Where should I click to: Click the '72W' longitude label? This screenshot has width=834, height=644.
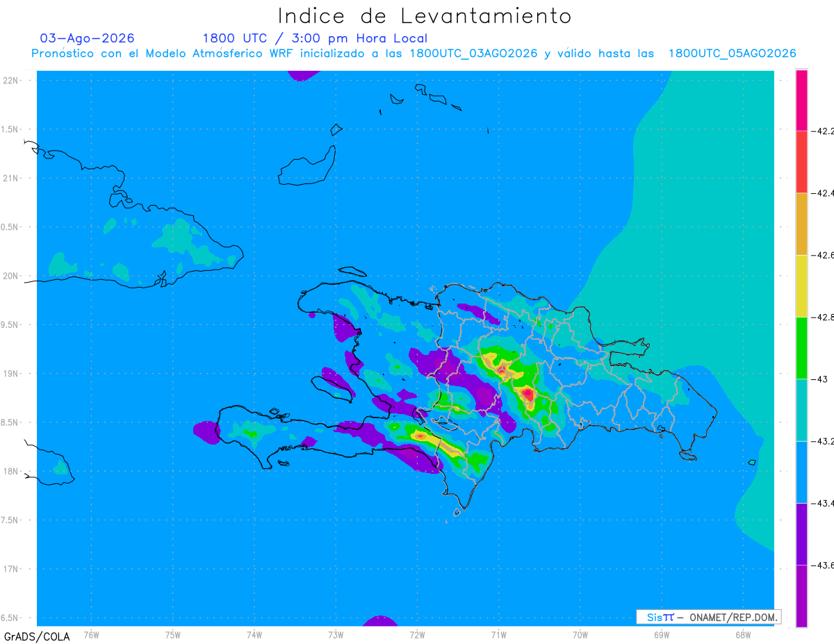click(x=417, y=634)
